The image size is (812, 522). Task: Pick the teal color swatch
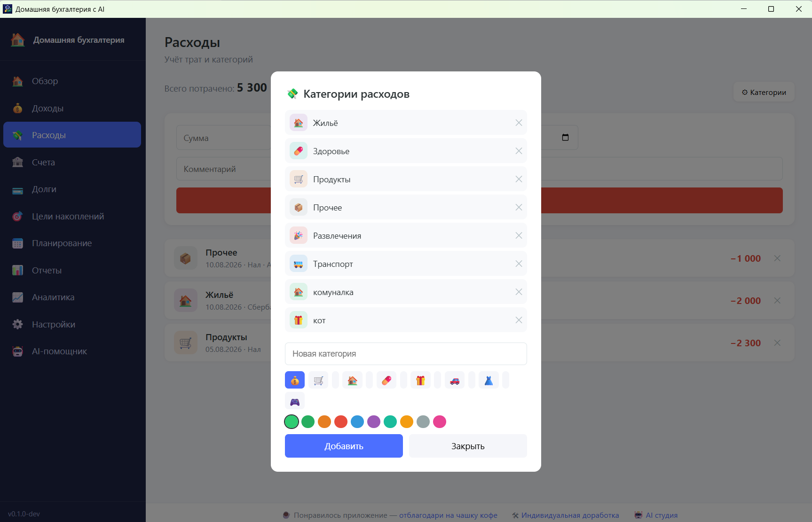(x=390, y=421)
